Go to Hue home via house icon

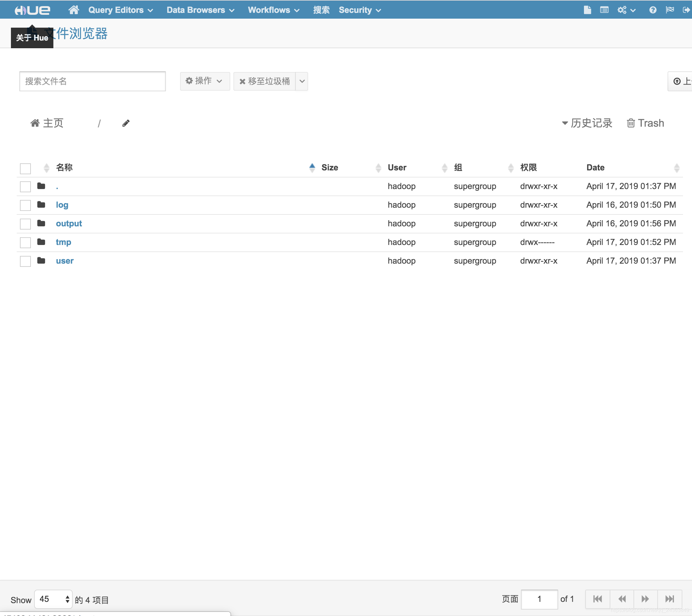click(x=73, y=10)
